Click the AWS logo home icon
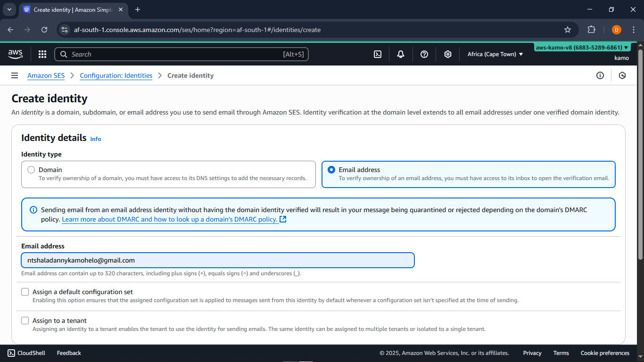This screenshot has width=644, height=362. pyautogui.click(x=16, y=54)
